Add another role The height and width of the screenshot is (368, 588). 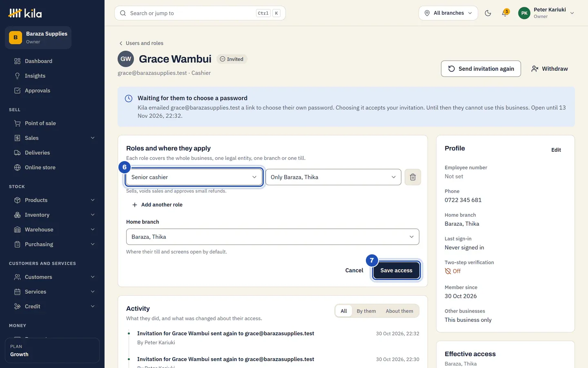click(x=157, y=205)
